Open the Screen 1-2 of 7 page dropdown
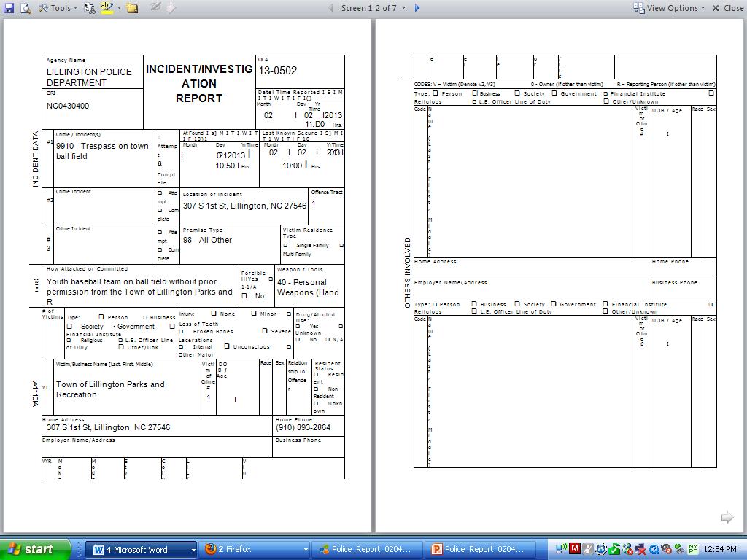747x560 pixels. [x=373, y=7]
